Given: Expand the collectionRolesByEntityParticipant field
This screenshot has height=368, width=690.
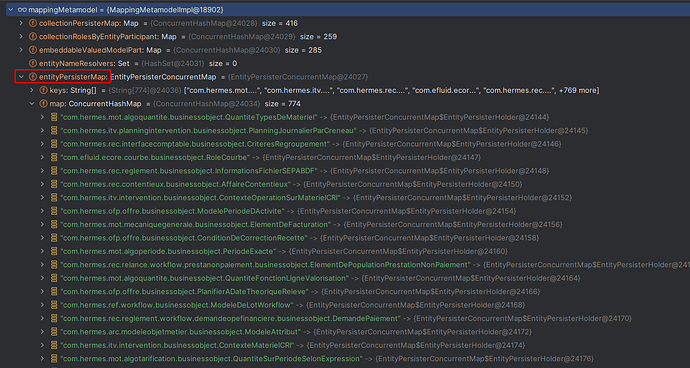Looking at the screenshot, I should (x=21, y=37).
